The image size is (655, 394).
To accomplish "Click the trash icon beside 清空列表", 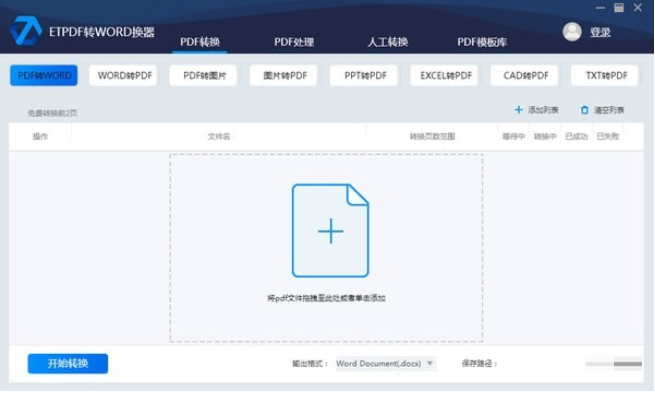I will point(584,110).
